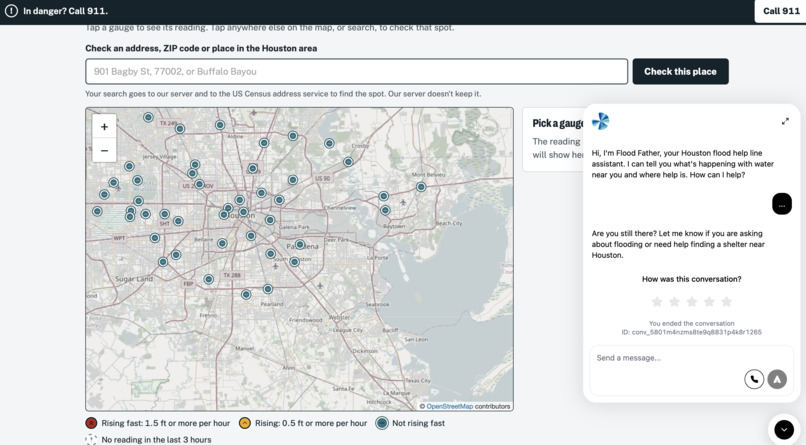Select the gauge marker just above Galena Park
806x445 pixels.
(270, 220)
